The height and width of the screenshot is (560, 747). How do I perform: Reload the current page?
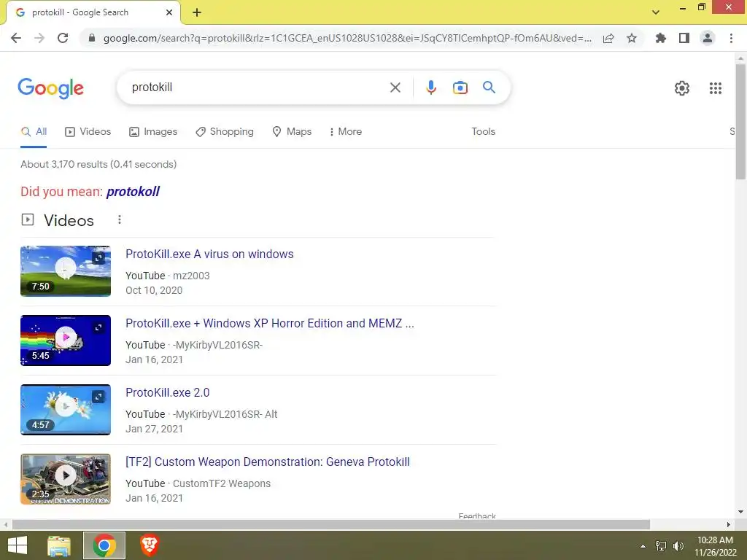click(x=63, y=38)
